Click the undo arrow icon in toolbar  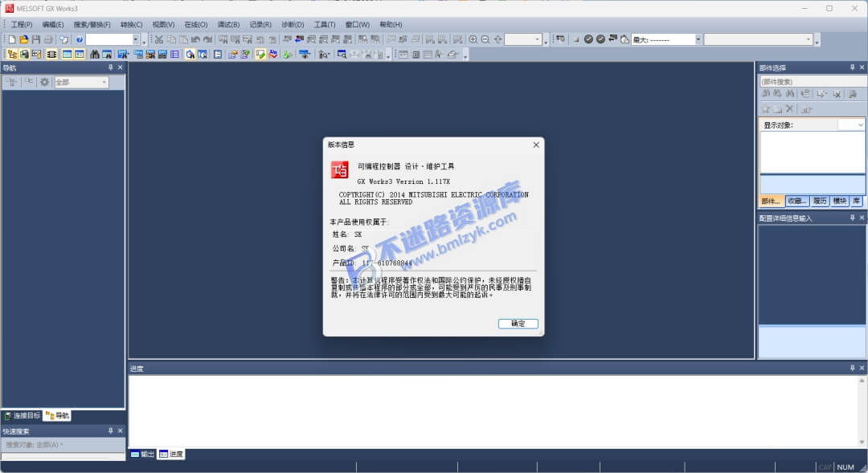point(195,39)
